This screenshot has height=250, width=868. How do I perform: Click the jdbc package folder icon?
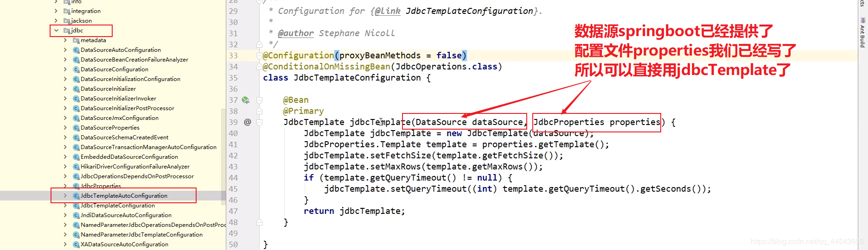point(67,31)
